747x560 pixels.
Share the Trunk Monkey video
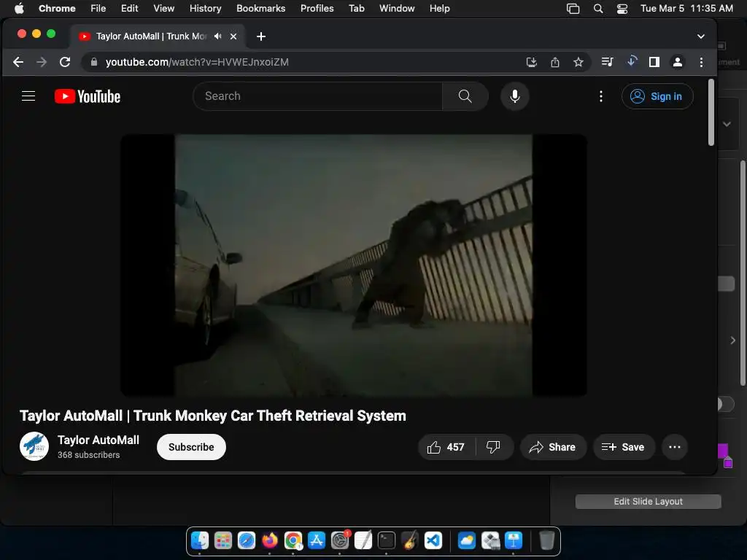click(x=553, y=447)
